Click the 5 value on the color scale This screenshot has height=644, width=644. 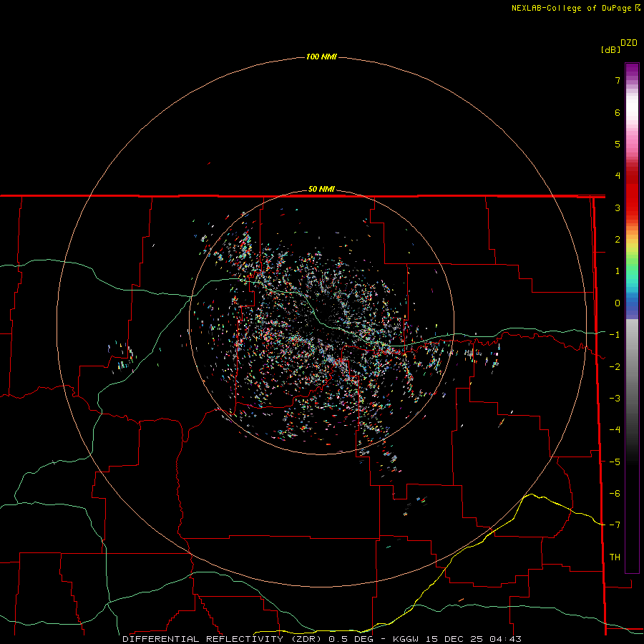(618, 144)
